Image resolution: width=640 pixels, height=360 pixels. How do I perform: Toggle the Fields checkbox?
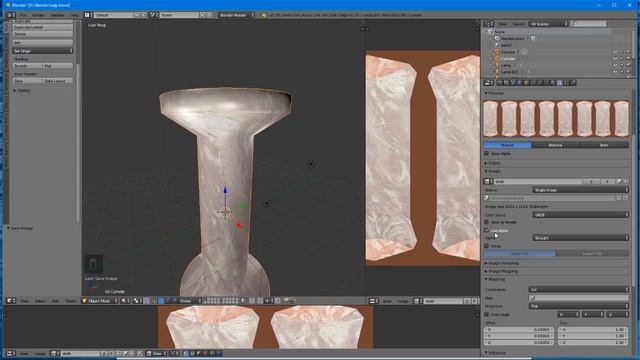[x=487, y=246]
